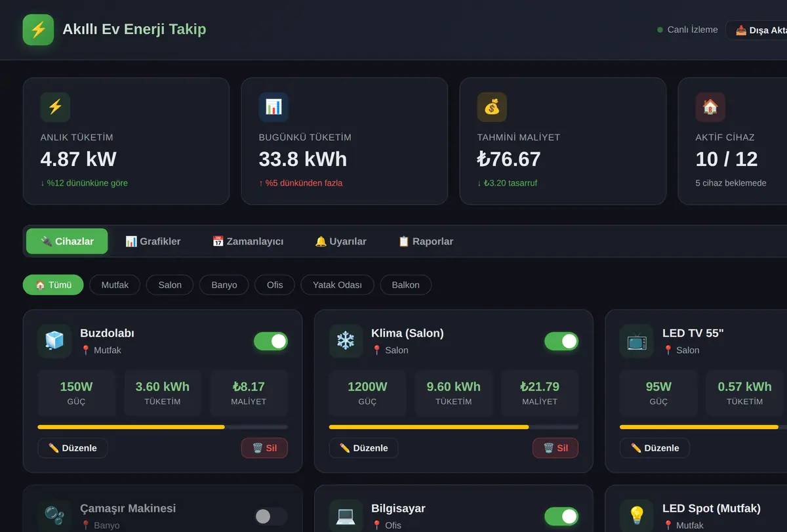
Task: Click Sil on the Buzdolabı card
Action: point(264,448)
